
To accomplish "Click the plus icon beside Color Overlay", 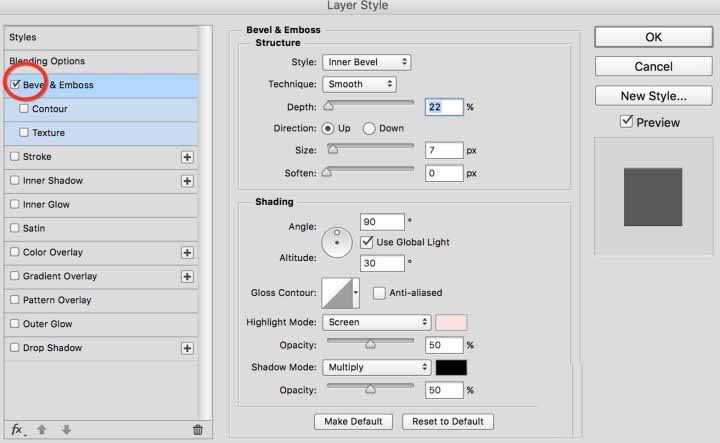I will [x=186, y=253].
